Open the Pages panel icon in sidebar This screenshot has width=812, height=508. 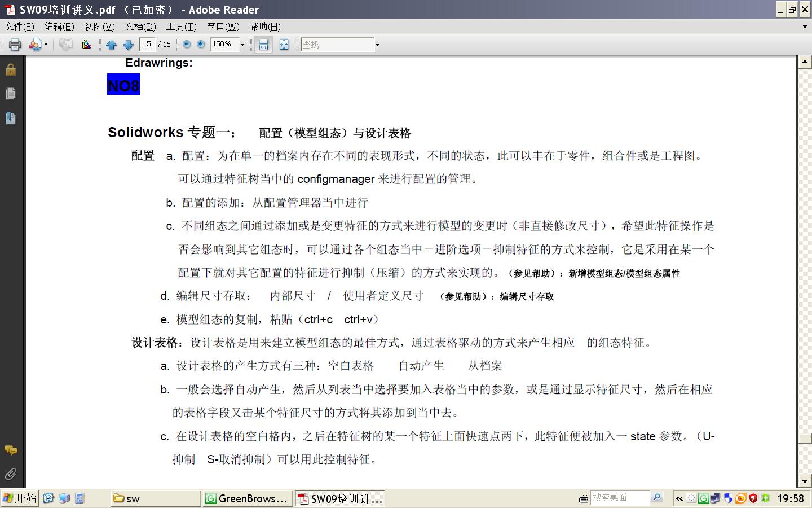click(x=10, y=94)
